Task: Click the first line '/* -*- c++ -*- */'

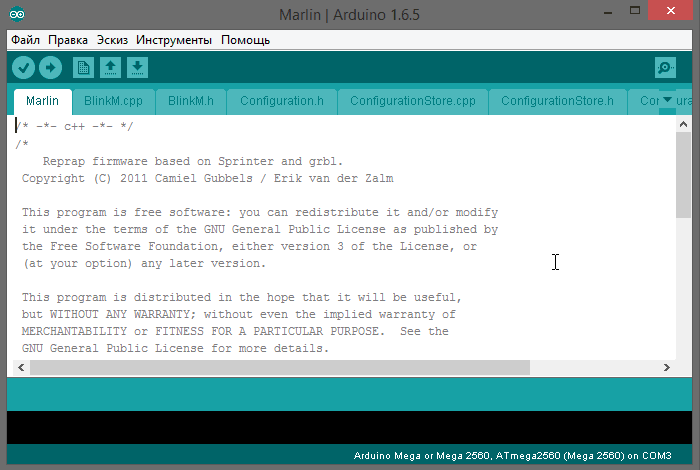Action: (x=74, y=127)
